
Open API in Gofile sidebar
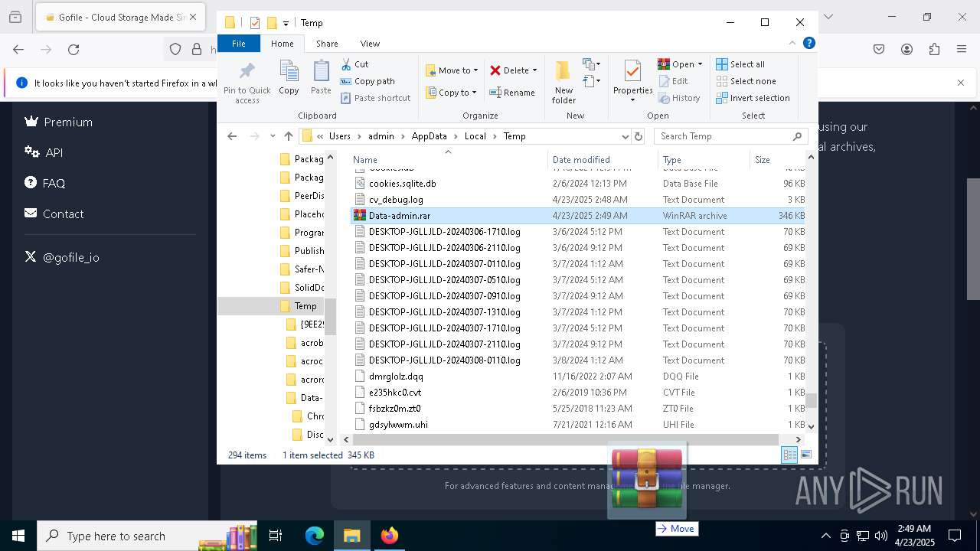point(44,152)
